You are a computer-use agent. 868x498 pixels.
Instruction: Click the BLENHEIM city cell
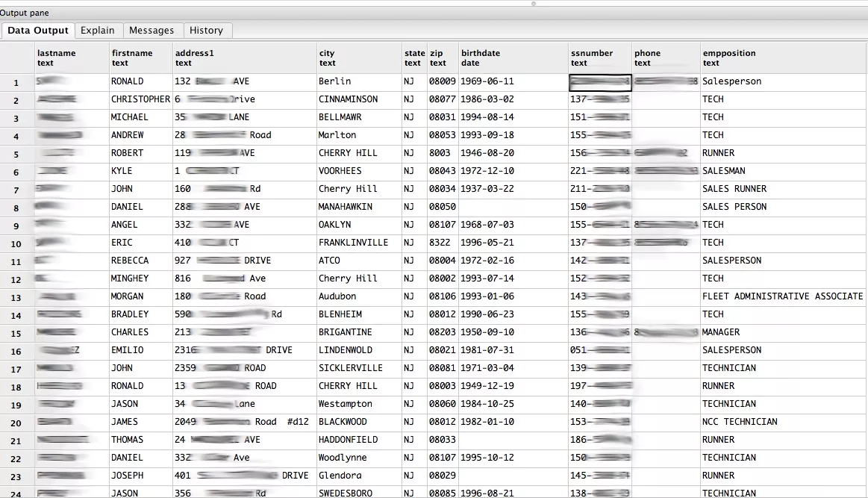point(359,314)
